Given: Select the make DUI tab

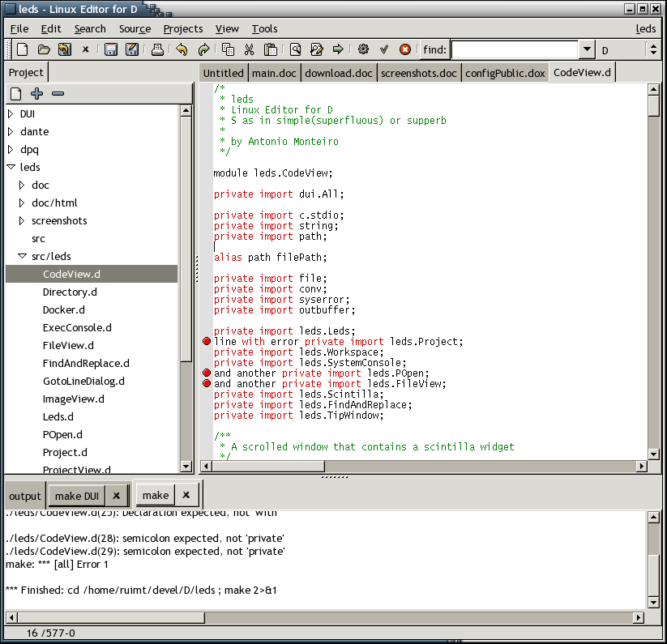Looking at the screenshot, I should [x=77, y=496].
